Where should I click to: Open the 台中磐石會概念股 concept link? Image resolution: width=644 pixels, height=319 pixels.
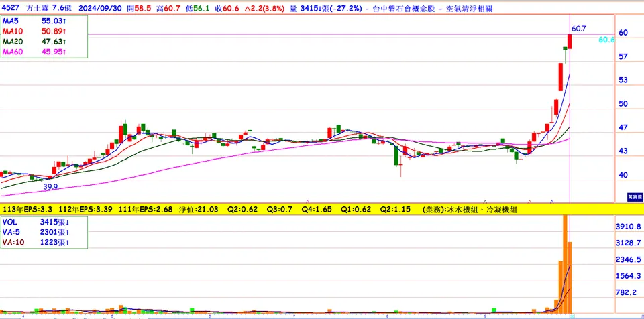pos(403,8)
